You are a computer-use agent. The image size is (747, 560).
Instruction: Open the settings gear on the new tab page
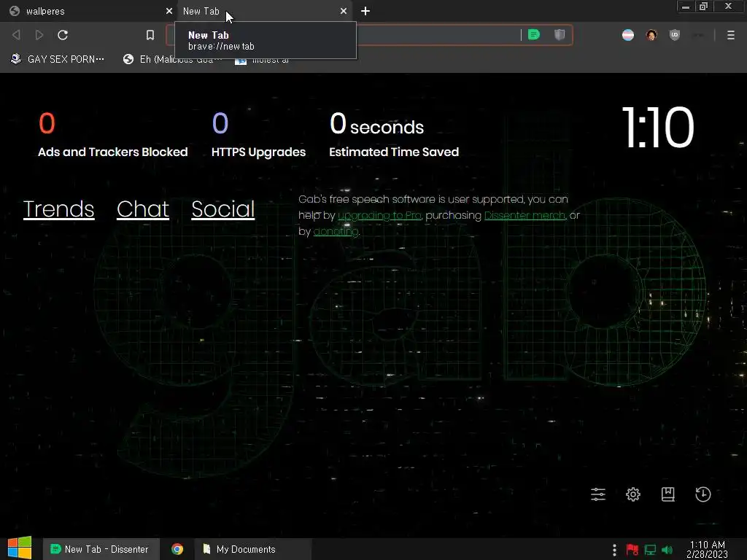point(633,494)
